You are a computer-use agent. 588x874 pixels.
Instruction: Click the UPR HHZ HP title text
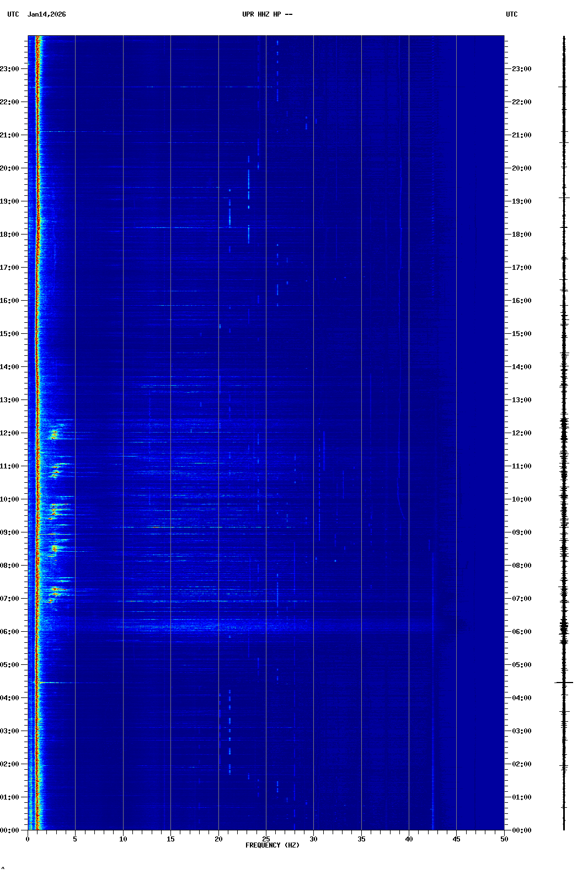tap(267, 14)
